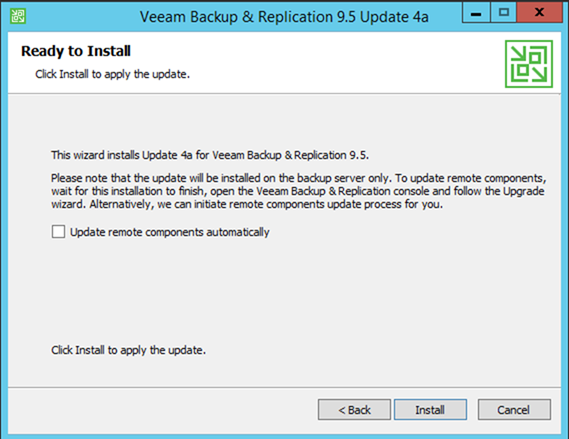
Task: Click the header subtitle under Ready to Install
Action: click(112, 74)
